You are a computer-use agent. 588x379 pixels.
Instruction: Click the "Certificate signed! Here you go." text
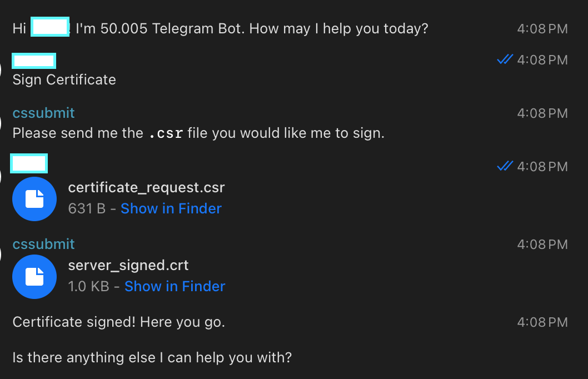pos(118,322)
